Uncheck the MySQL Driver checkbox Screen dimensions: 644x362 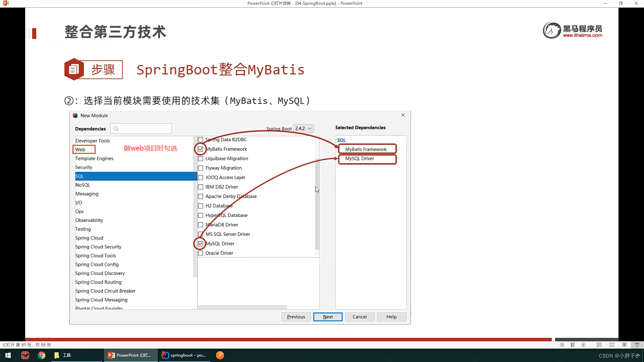(201, 244)
